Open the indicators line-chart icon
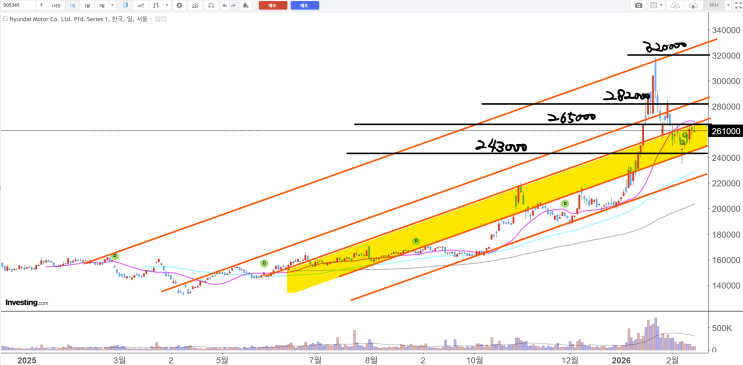Screen dimensions: 743x365 pos(141,5)
